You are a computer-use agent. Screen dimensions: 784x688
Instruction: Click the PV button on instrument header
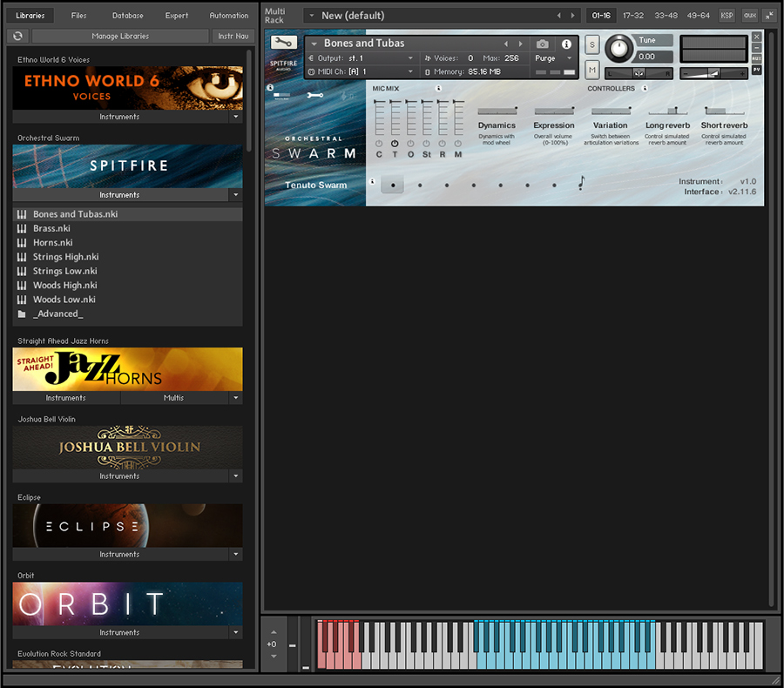[x=756, y=70]
